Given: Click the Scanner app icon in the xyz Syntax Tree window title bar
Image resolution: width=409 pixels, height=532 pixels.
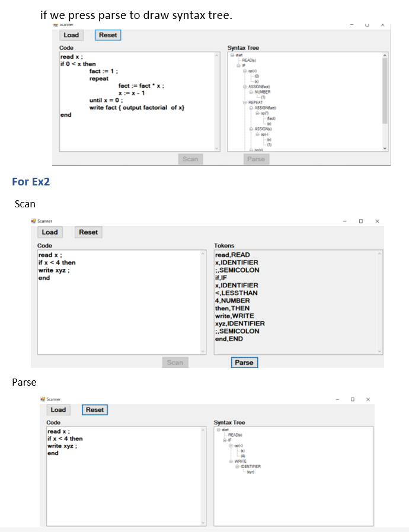Looking at the screenshot, I should click(x=43, y=399).
